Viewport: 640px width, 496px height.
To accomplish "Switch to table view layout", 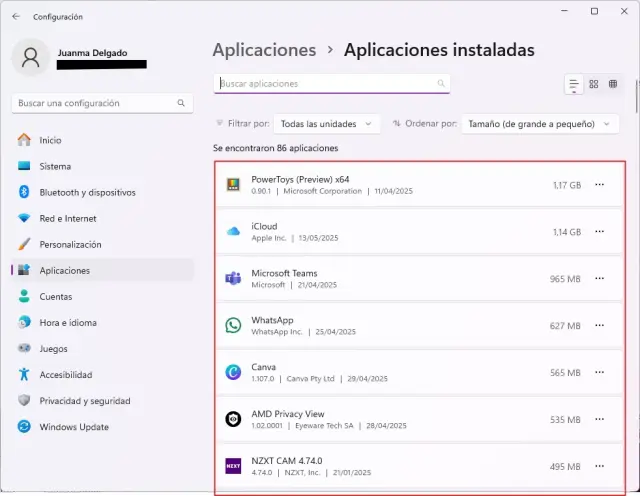I will pyautogui.click(x=613, y=85).
